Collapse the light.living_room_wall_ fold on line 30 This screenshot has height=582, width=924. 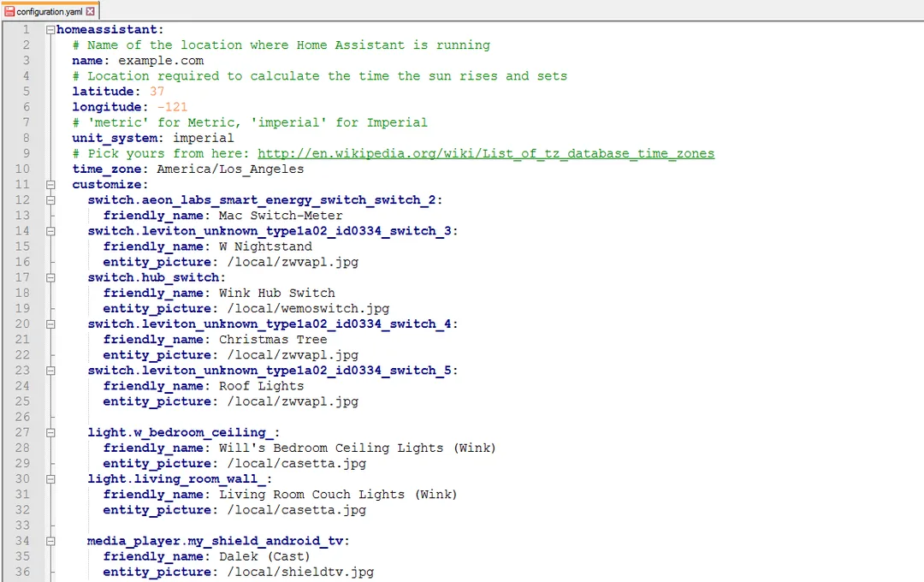click(x=50, y=478)
